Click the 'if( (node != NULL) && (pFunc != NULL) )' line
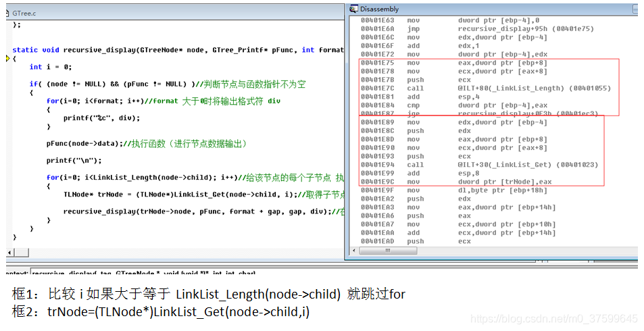Screen dimensions: 644x331 click(x=168, y=84)
